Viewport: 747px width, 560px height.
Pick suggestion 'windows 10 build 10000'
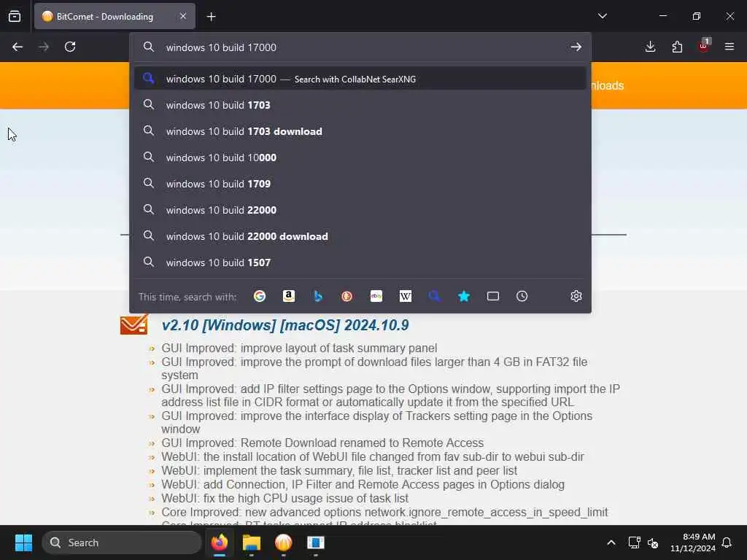click(x=360, y=157)
